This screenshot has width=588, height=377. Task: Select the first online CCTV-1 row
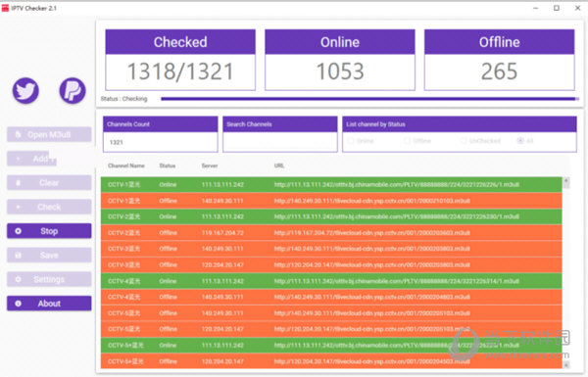(331, 185)
